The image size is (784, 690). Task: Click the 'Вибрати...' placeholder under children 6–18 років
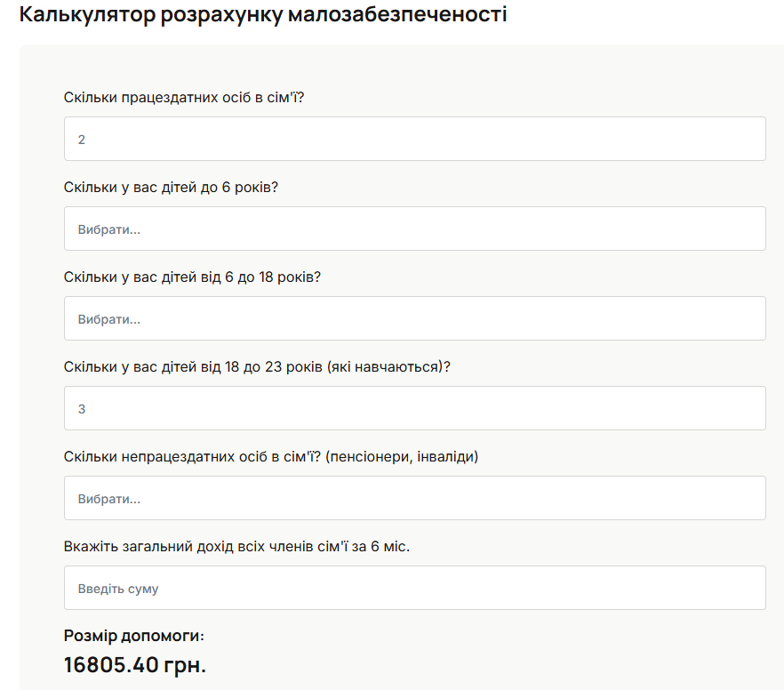109,319
